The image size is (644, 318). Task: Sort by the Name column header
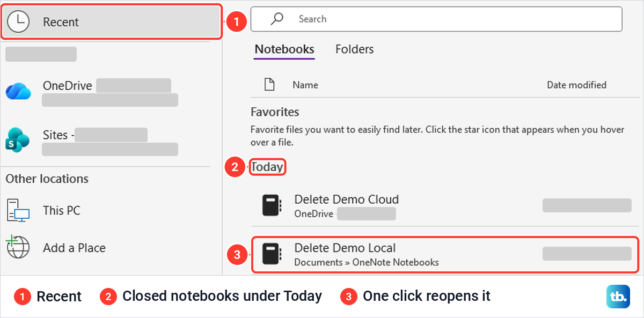305,85
